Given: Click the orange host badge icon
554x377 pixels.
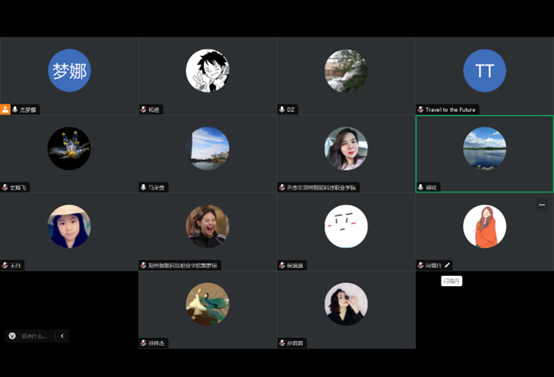Looking at the screenshot, I should (5, 110).
